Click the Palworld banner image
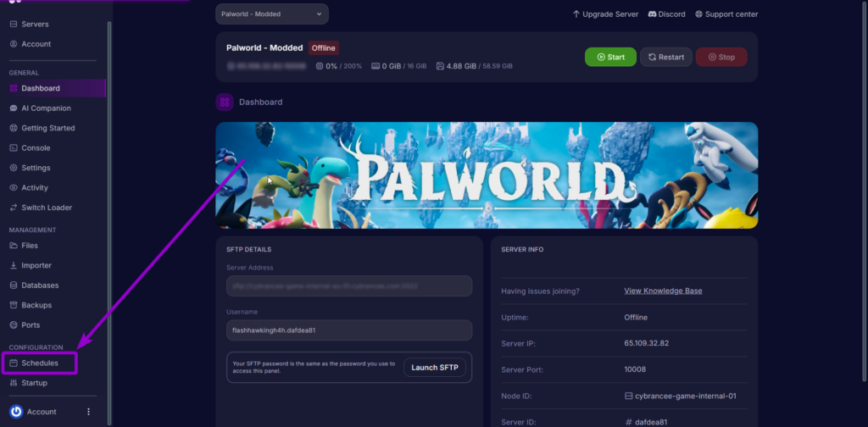 pos(487,175)
